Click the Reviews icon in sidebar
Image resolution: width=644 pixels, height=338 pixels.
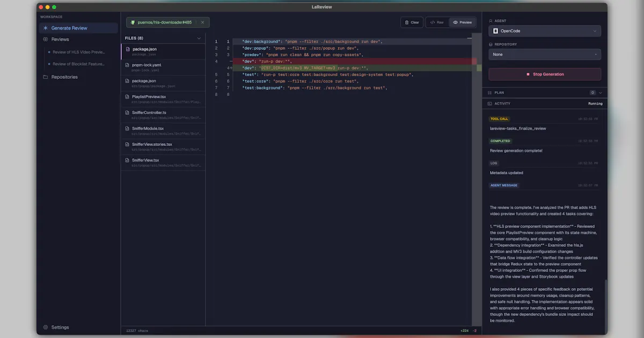tap(46, 39)
